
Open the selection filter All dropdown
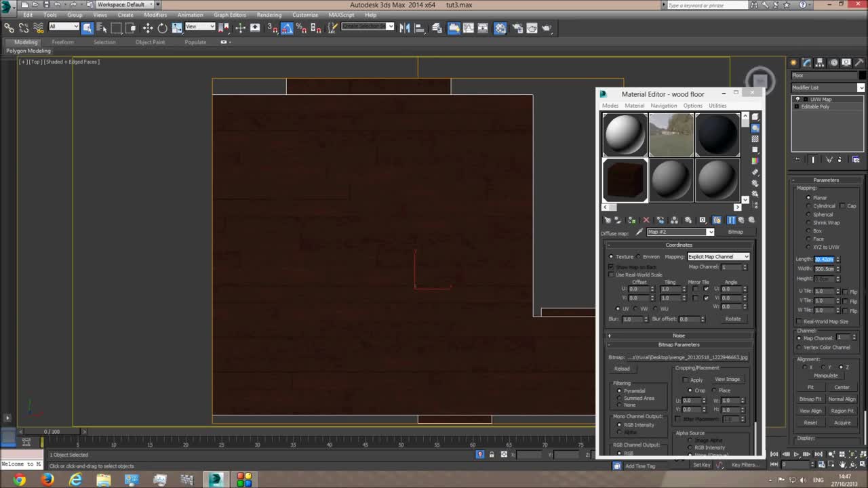64,26
